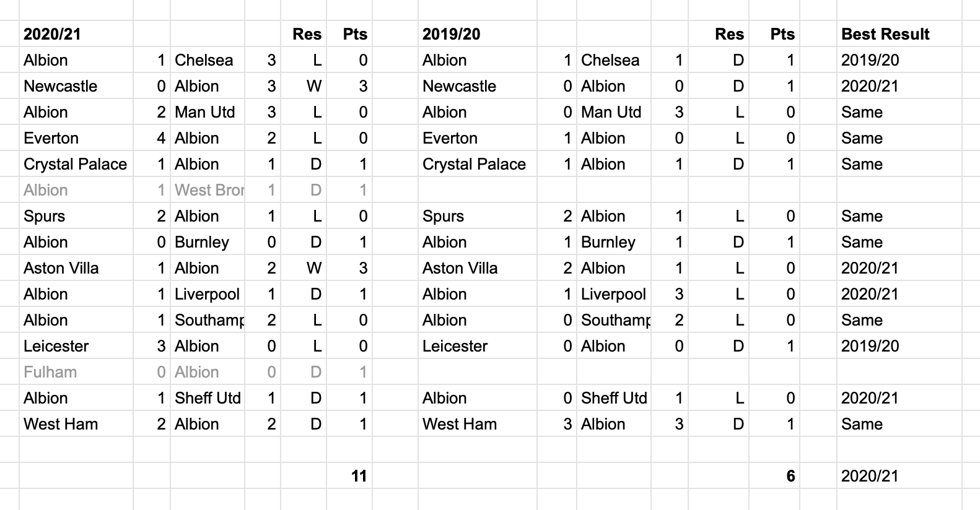
Task: Click the Best Result column header
Action: [899, 34]
